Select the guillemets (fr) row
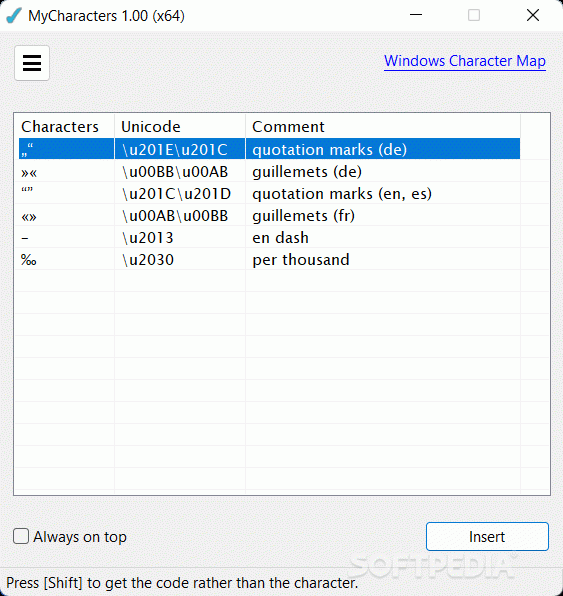This screenshot has width=563, height=596. 269,216
